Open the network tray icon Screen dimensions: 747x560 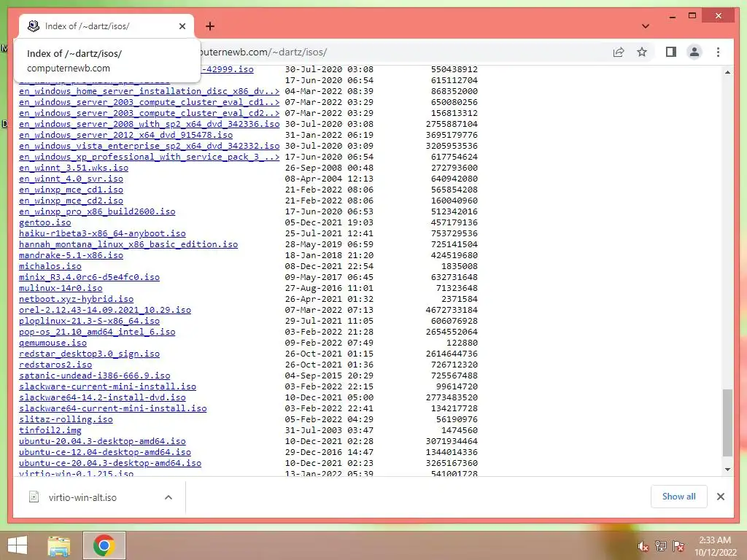click(661, 546)
